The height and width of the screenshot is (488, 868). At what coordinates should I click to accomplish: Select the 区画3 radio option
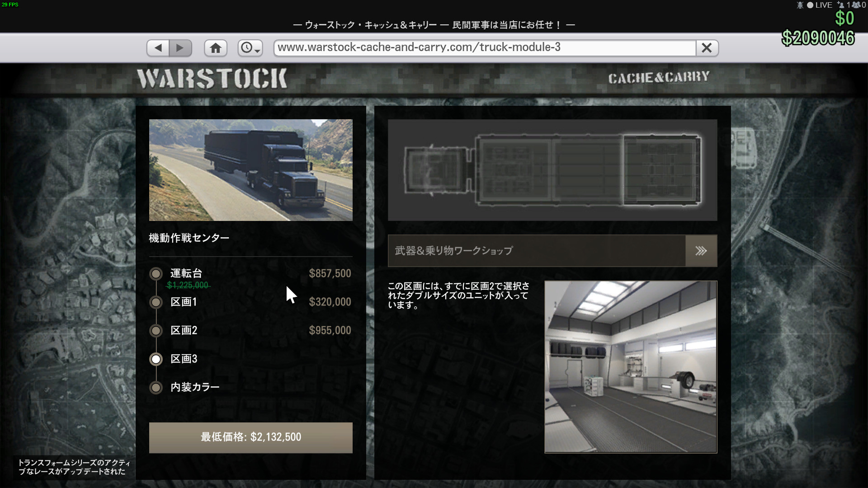(x=156, y=359)
